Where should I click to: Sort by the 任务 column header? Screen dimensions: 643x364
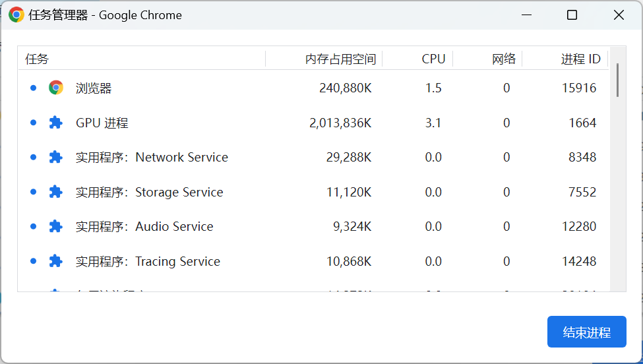coord(37,59)
